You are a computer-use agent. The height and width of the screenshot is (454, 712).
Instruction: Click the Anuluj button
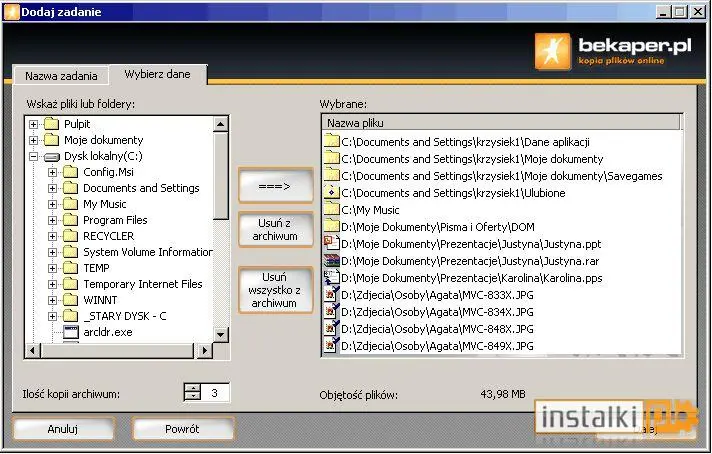click(63, 429)
